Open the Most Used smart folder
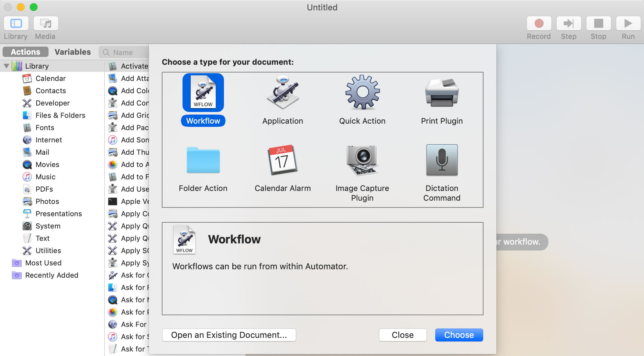Image resolution: width=644 pixels, height=356 pixels. point(43,263)
